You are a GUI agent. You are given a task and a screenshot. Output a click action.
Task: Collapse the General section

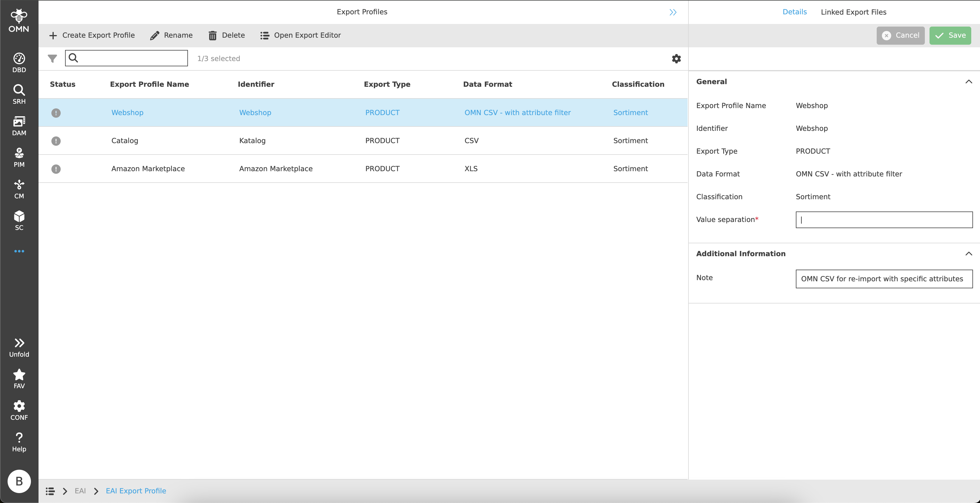pos(969,81)
